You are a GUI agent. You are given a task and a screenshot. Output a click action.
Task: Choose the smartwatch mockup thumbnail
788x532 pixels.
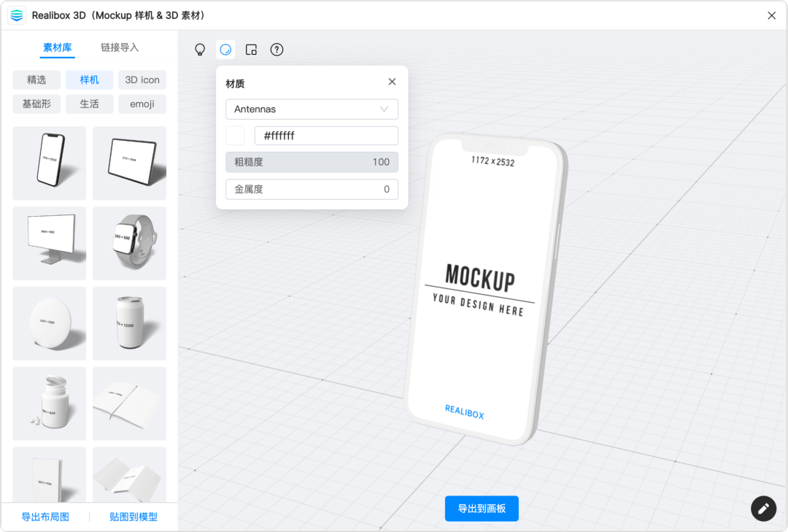tap(130, 243)
